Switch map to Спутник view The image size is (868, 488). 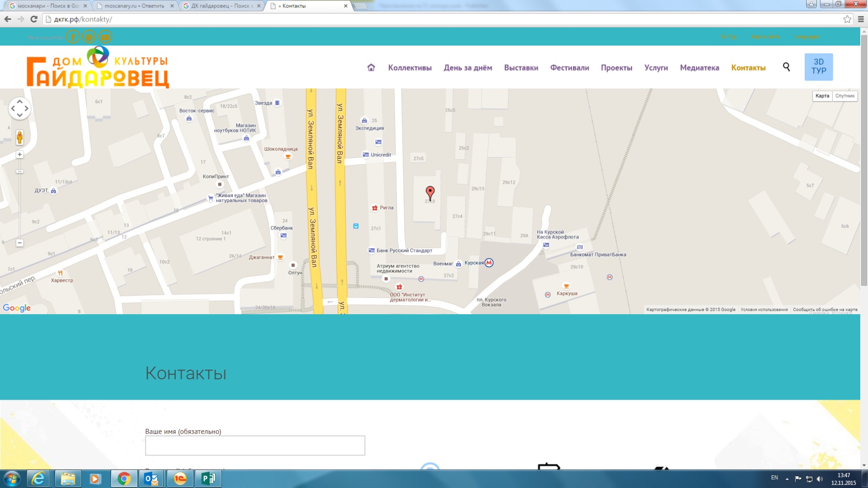click(x=844, y=96)
